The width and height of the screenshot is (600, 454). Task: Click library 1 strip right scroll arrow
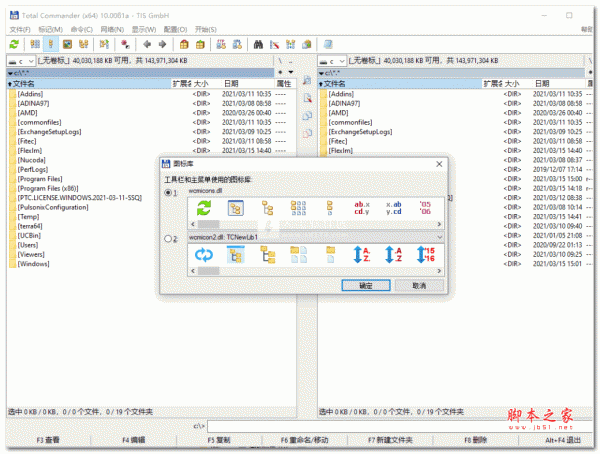point(439,224)
